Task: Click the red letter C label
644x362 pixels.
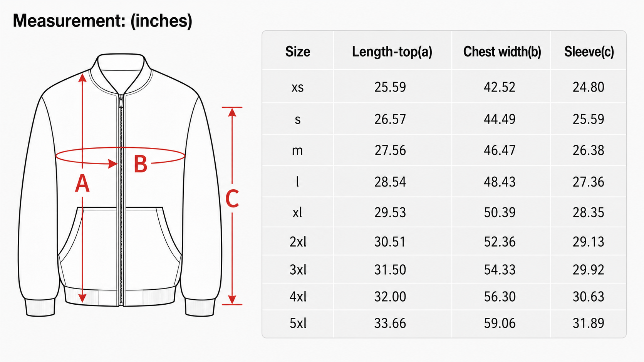Action: (x=232, y=199)
